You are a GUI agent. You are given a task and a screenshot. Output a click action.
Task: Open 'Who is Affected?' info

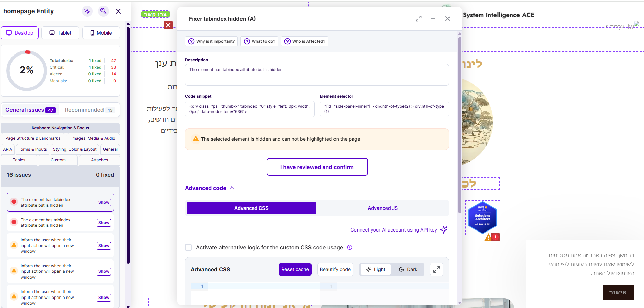(x=305, y=41)
